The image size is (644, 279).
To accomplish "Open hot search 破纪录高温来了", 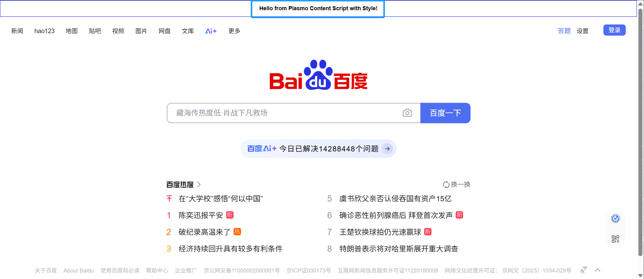I will (x=204, y=232).
